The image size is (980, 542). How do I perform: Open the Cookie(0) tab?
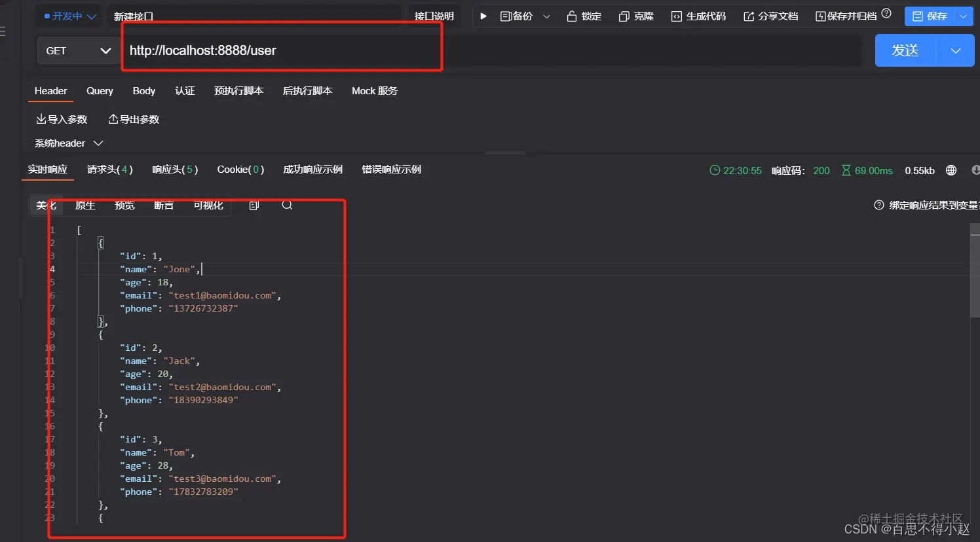[x=240, y=170]
